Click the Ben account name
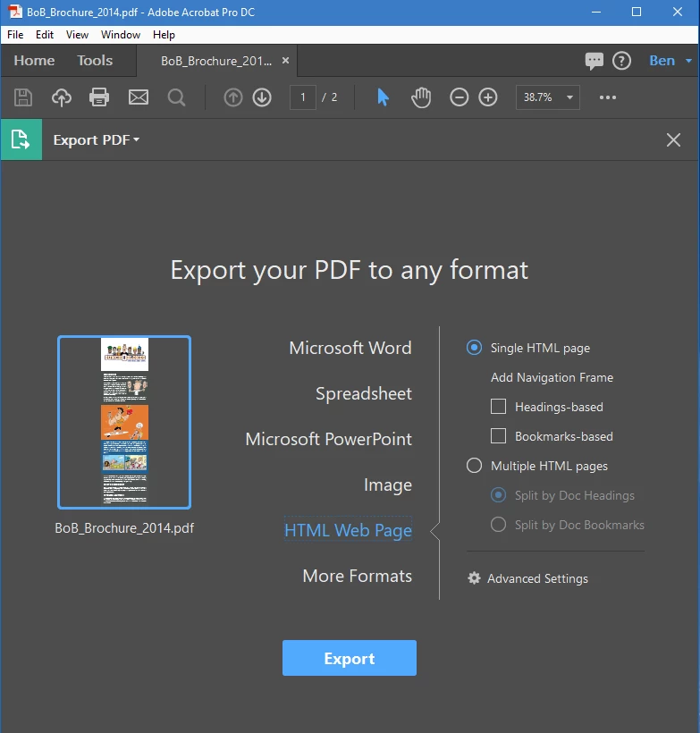Screen dimensions: 700x733 pos(662,61)
